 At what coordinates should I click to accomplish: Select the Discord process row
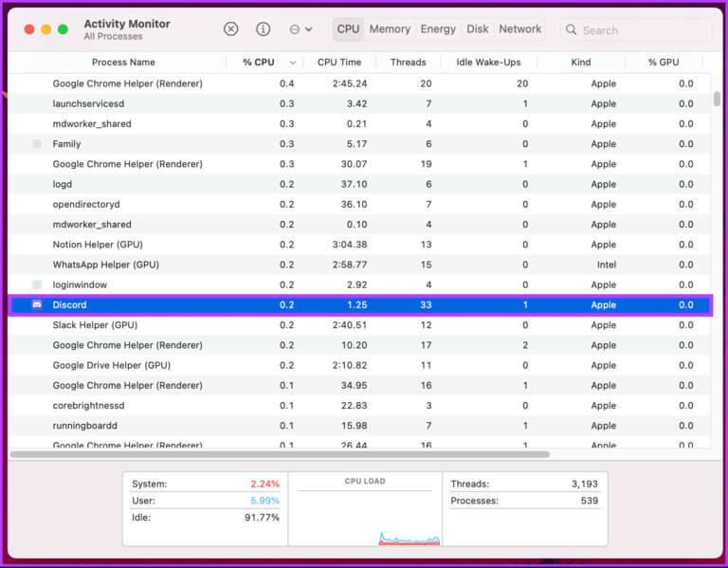360,305
